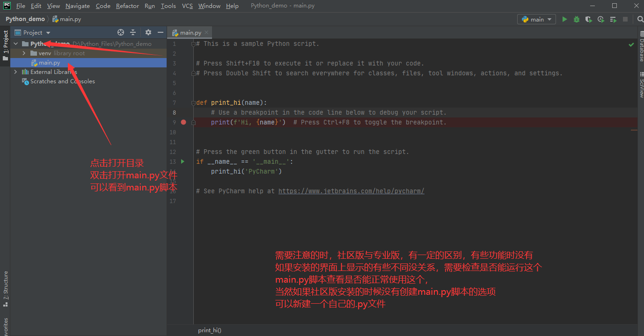644x336 pixels.
Task: Place cursor on print_hi('PyCharm') line
Action: (x=247, y=171)
